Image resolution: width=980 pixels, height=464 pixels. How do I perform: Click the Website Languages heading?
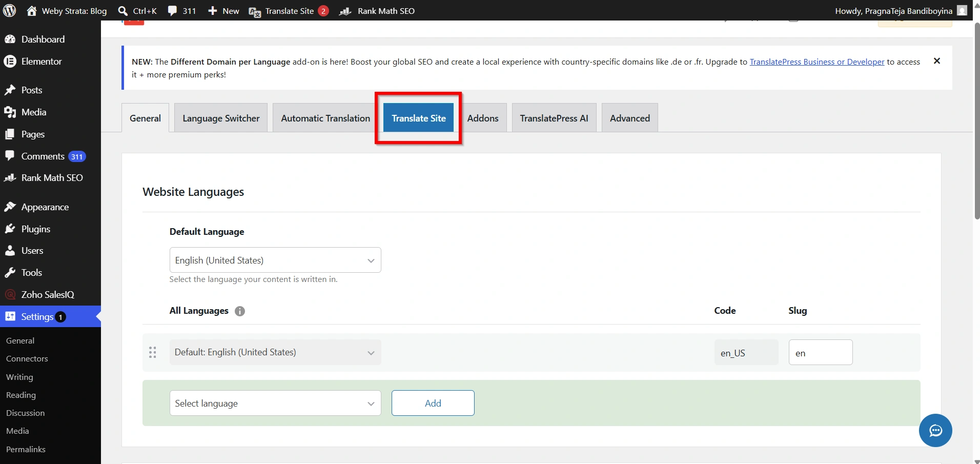pos(193,192)
